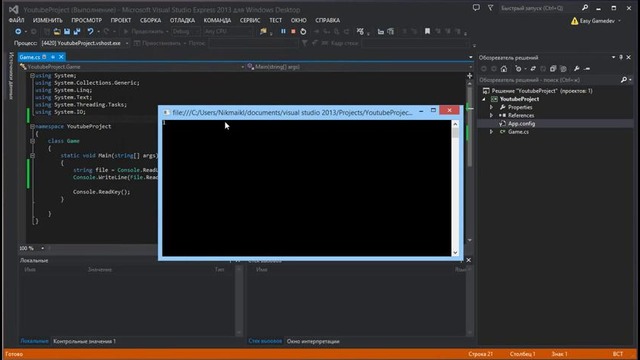
Task: Switch to Окно интерпретации tab
Action: tap(313, 341)
